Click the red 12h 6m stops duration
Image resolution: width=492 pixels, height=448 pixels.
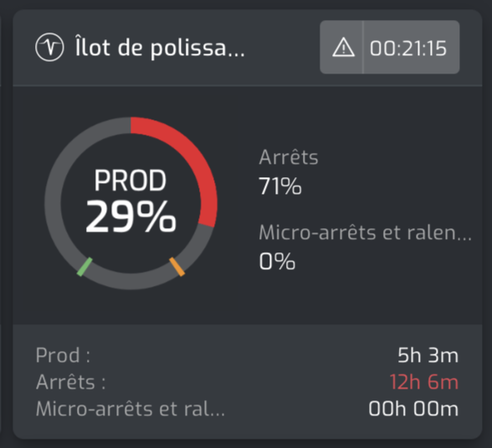point(424,383)
